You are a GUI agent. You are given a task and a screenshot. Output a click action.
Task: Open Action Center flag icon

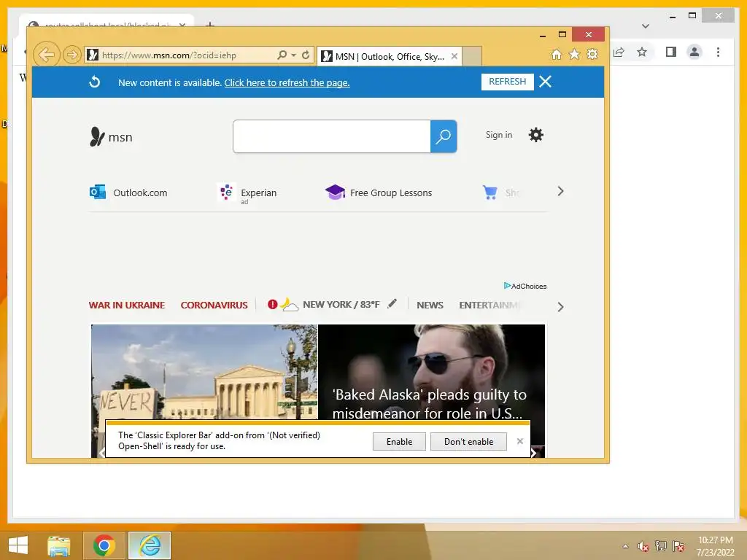(678, 546)
